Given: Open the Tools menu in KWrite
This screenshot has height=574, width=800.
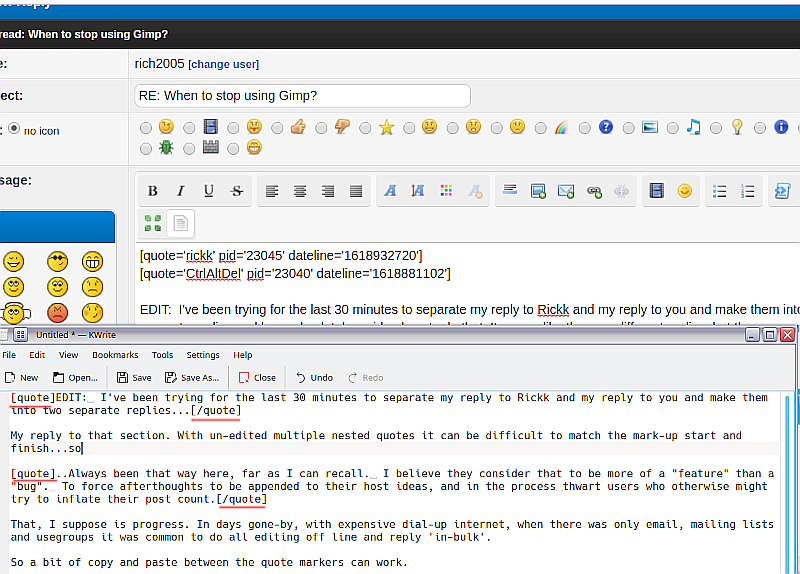Looking at the screenshot, I should pos(162,355).
